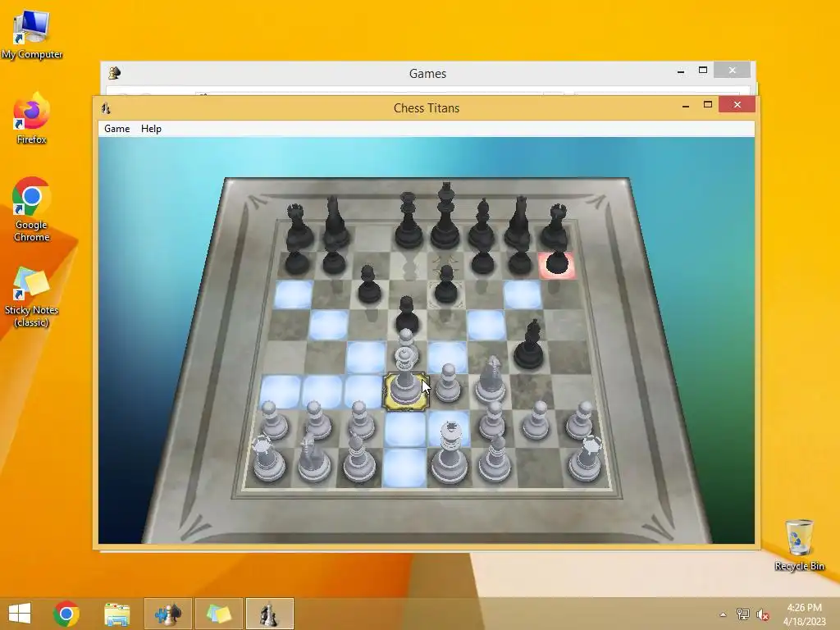Click the black pawn on c6
This screenshot has height=630, width=840.
(368, 285)
